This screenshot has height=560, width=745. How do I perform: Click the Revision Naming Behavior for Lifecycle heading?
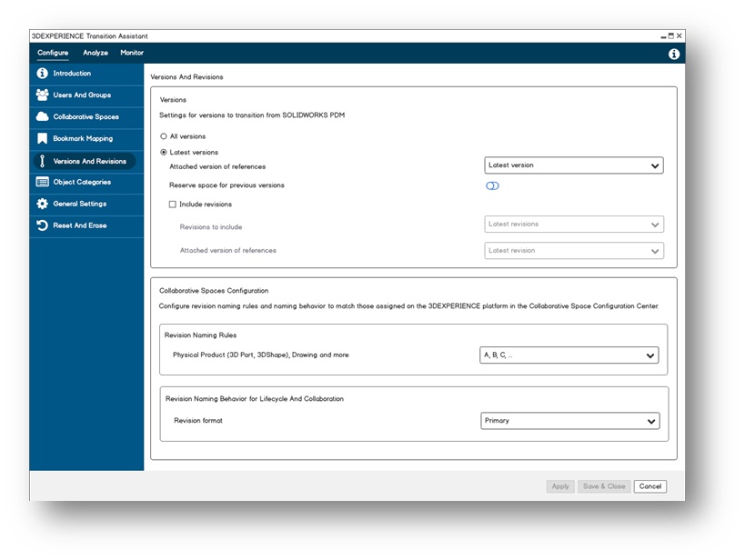254,399
